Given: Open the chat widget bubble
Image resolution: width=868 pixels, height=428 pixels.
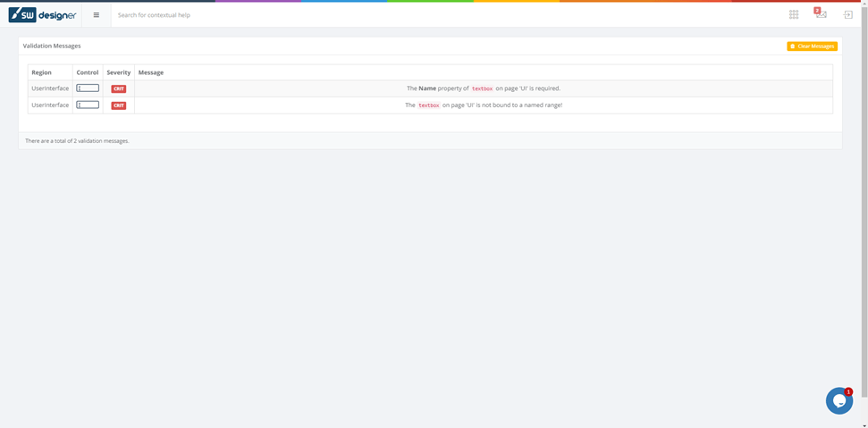Looking at the screenshot, I should (x=839, y=401).
